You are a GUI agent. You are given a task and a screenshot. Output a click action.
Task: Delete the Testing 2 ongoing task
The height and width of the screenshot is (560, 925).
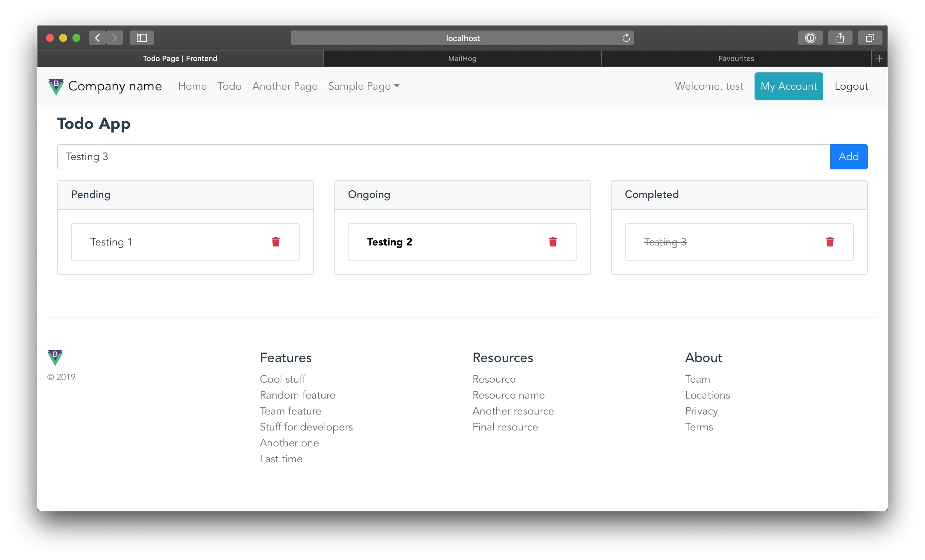point(553,242)
